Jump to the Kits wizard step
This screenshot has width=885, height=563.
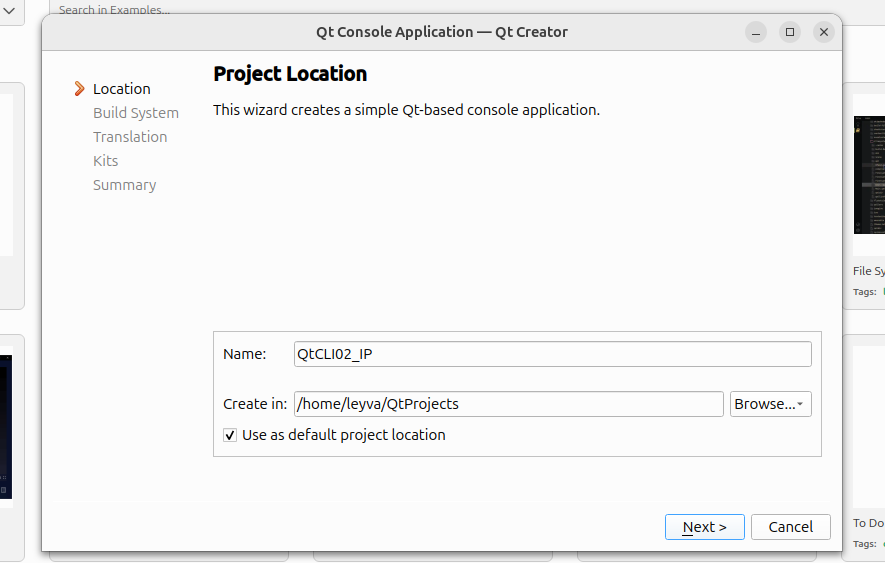105,161
